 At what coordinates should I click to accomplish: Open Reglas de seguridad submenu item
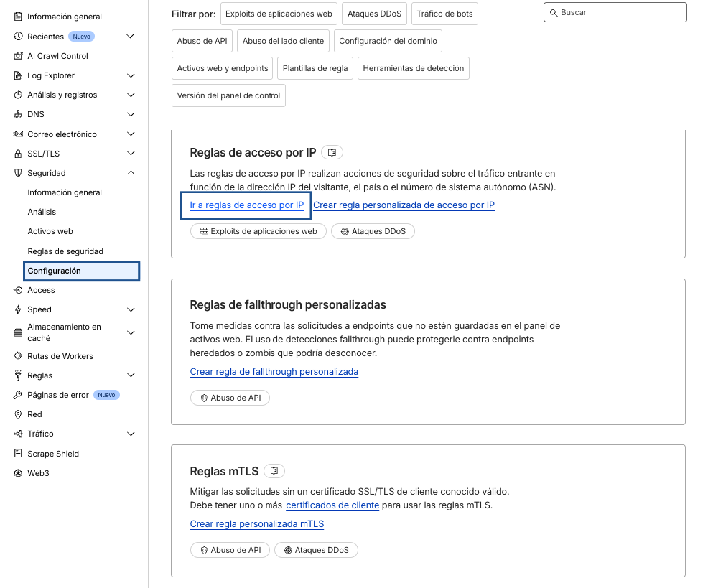[x=65, y=251]
